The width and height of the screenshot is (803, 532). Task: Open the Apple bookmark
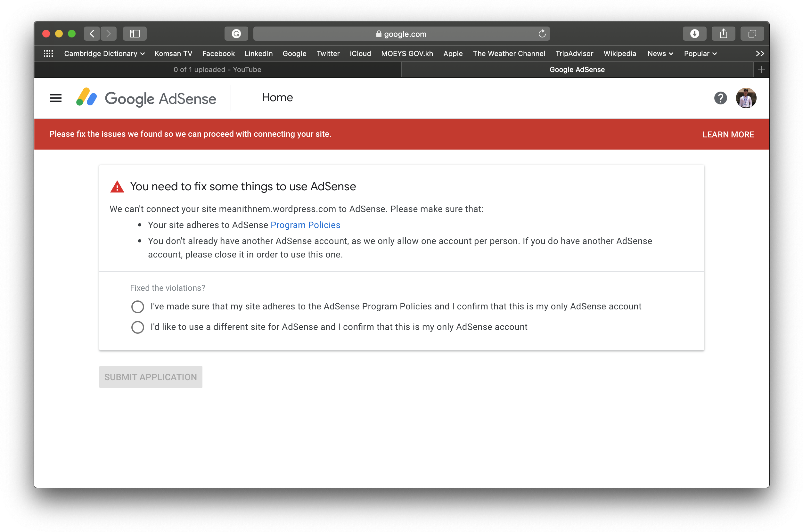pyautogui.click(x=453, y=53)
